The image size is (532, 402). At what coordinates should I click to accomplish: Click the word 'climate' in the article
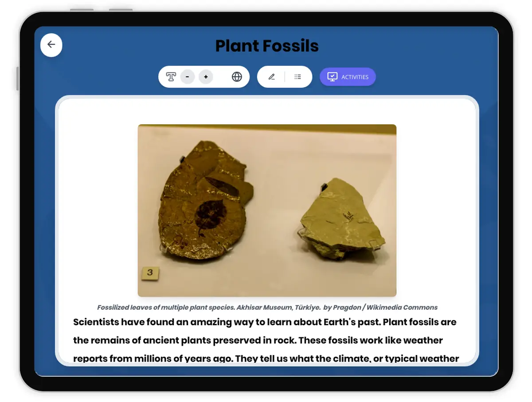[353, 359]
